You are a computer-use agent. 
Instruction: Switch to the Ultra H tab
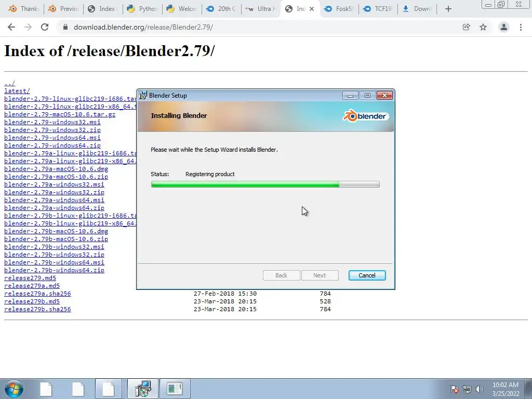pos(261,9)
